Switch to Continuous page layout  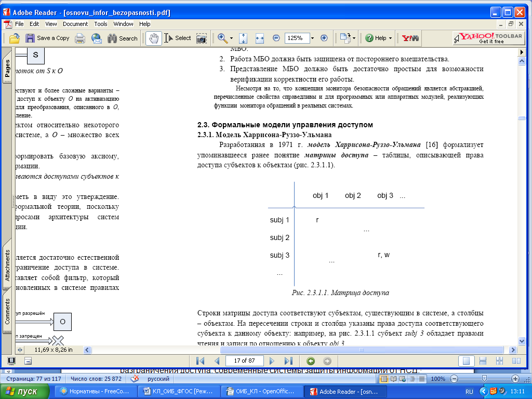(x=483, y=361)
